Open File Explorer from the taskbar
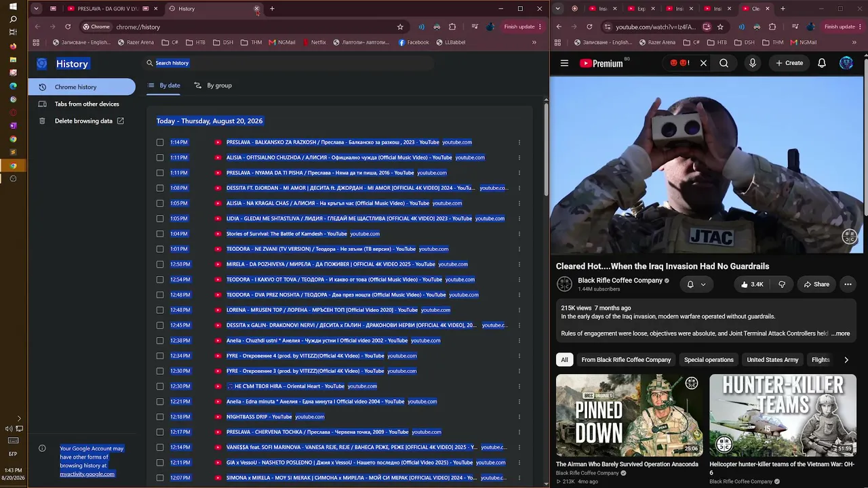This screenshot has width=868, height=488. tap(13, 60)
